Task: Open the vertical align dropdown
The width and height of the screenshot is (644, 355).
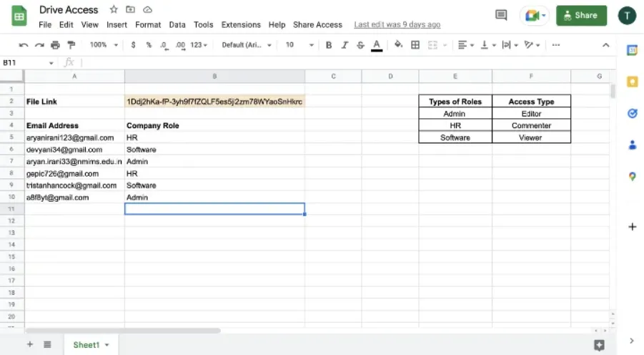Action: point(488,45)
